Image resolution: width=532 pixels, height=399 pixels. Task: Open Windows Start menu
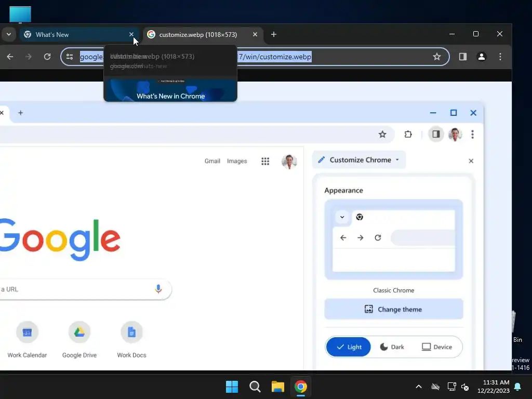tap(232, 387)
